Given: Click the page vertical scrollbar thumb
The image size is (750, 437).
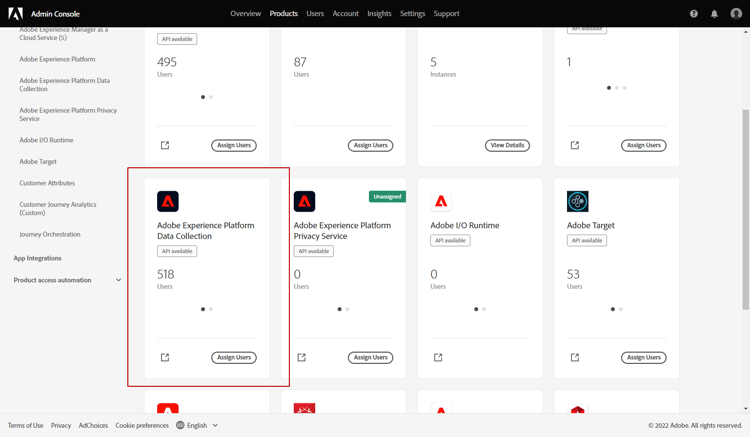Looking at the screenshot, I should tap(746, 209).
